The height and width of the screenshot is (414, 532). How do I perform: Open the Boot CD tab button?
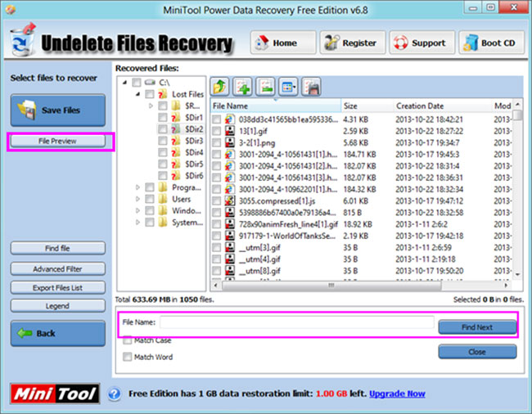(x=492, y=43)
